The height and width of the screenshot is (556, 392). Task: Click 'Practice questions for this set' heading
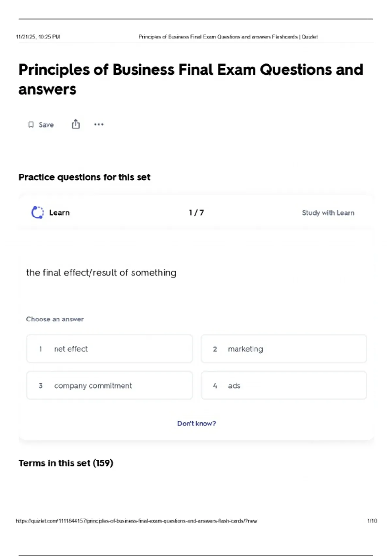(x=84, y=177)
